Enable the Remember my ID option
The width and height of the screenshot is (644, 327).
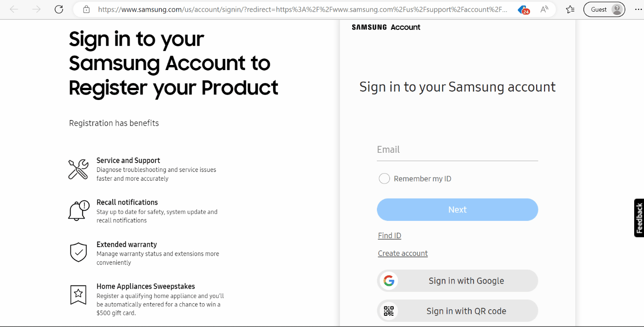384,178
